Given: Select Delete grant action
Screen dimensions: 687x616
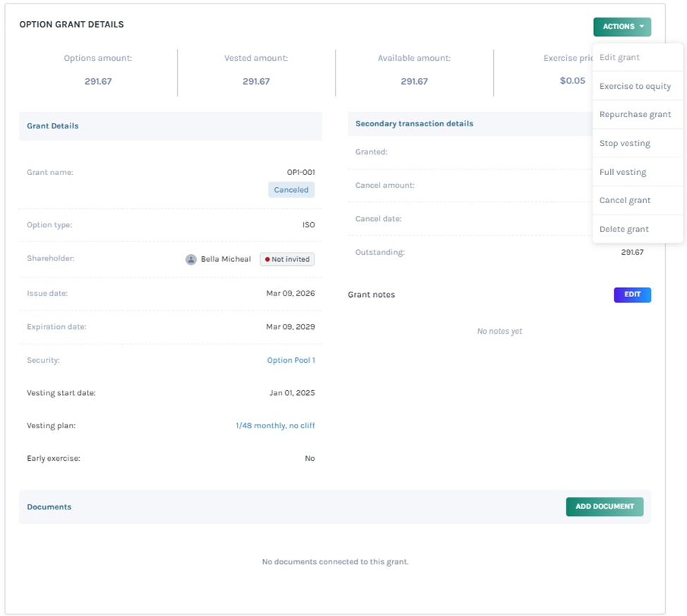Looking at the screenshot, I should (x=624, y=229).
